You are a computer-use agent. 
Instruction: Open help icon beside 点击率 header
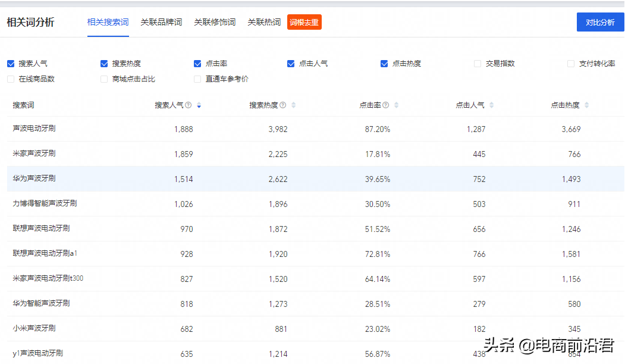tap(385, 105)
